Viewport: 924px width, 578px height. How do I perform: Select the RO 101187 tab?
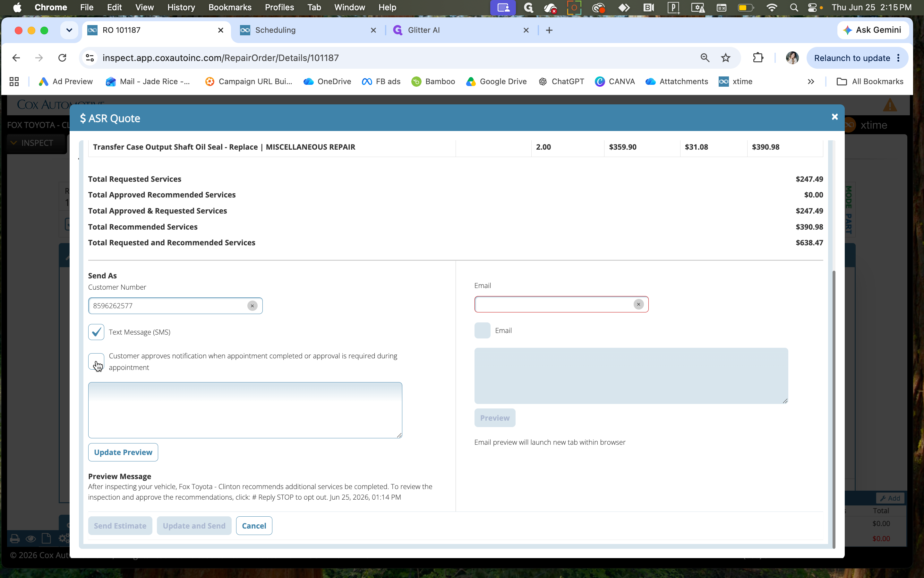click(157, 30)
